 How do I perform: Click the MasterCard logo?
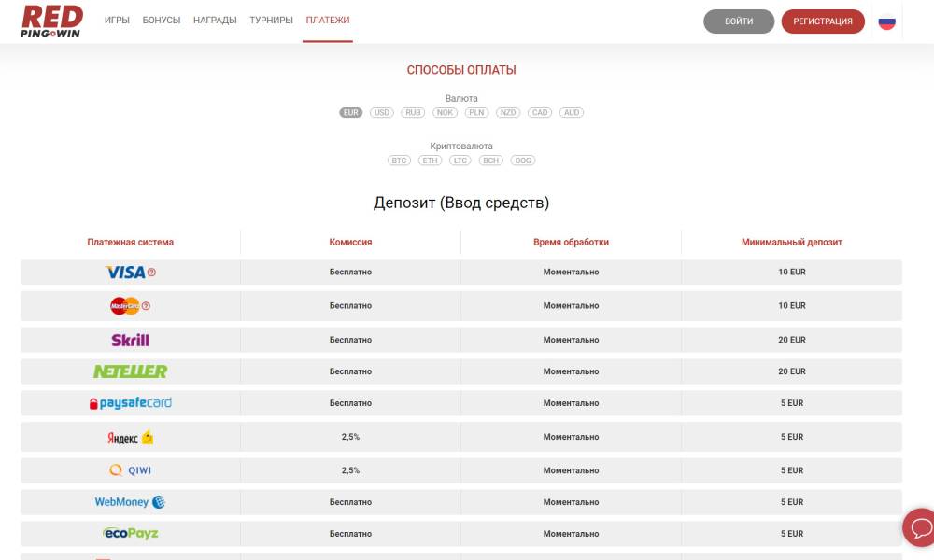coord(124,306)
